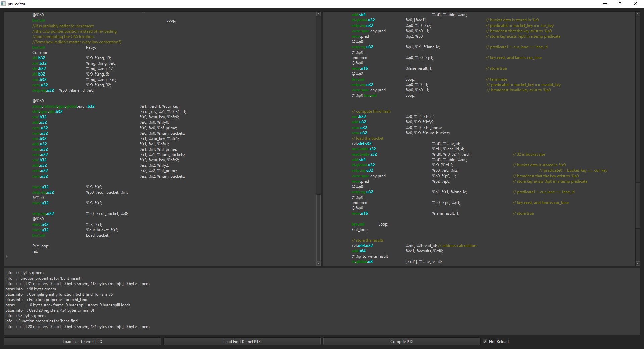Viewport: 644px width, 349px height.
Task: Click log line '0 bytes stack frame' spill info
Action: pyautogui.click(x=68, y=305)
